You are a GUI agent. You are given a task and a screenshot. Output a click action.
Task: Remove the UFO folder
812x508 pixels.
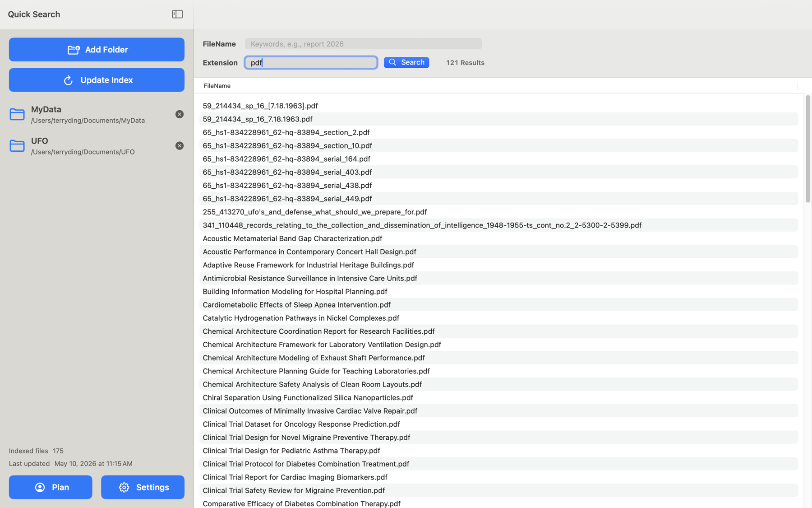pyautogui.click(x=180, y=146)
